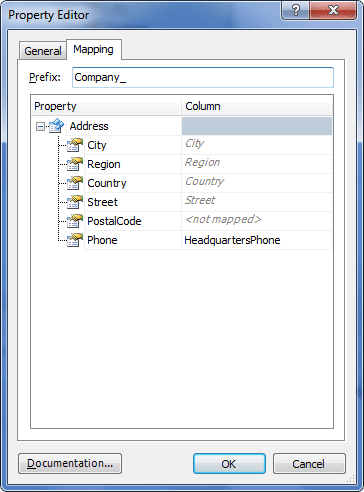Click the PostalCode property icon

tap(75, 221)
